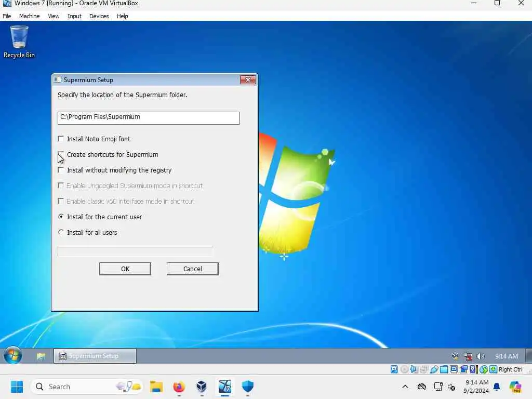532x399 pixels.
Task: Enable Install Noto Emoji font checkbox
Action: pyautogui.click(x=61, y=139)
